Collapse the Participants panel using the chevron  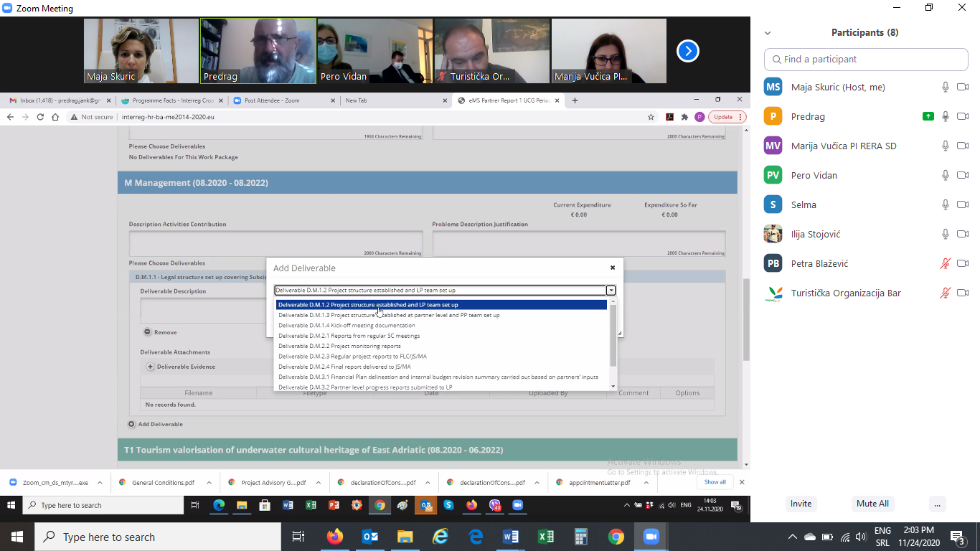point(768,33)
